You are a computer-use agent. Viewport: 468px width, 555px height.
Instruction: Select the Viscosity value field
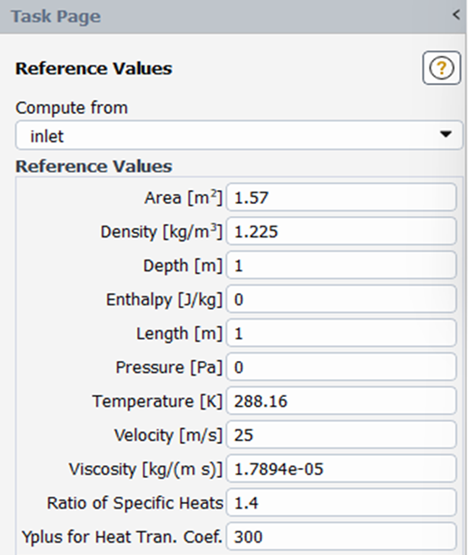tap(341, 469)
